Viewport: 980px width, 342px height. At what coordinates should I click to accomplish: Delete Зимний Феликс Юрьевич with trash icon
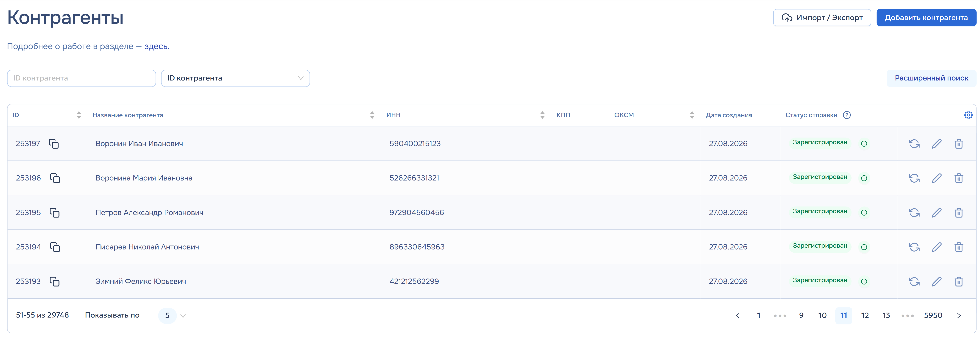959,282
